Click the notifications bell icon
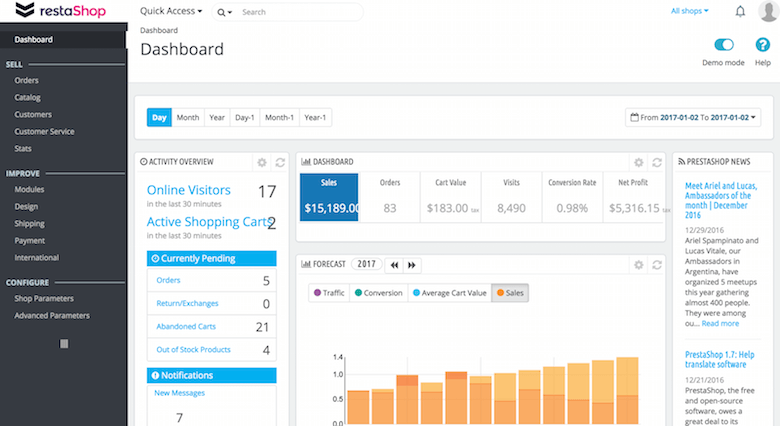Image resolution: width=780 pixels, height=426 pixels. tap(740, 12)
